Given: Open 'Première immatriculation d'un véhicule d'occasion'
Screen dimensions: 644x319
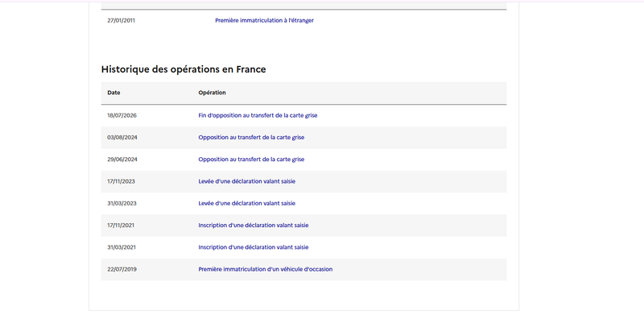Looking at the screenshot, I should 266,269.
